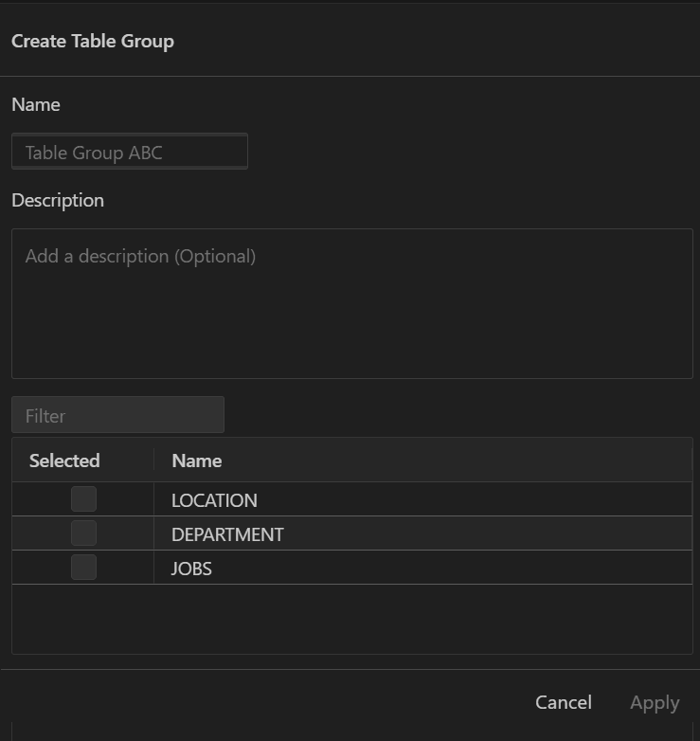Sort by the Selected column header

(x=64, y=461)
